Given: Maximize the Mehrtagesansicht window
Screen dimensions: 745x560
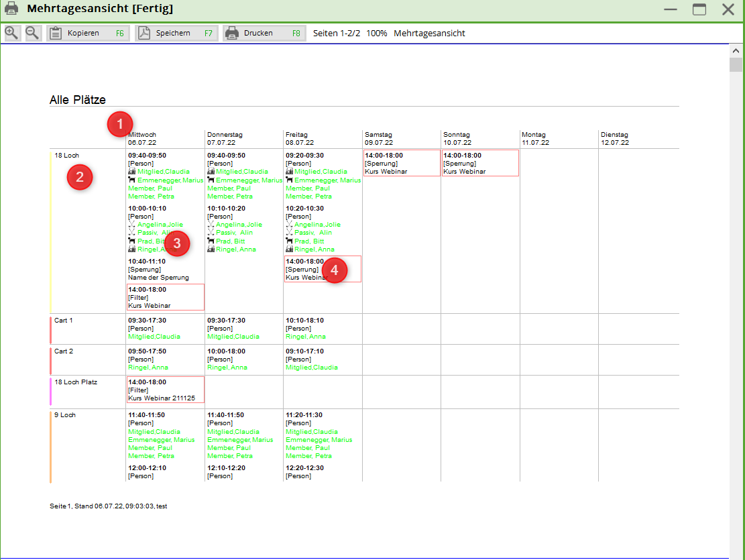Looking at the screenshot, I should (x=699, y=9).
